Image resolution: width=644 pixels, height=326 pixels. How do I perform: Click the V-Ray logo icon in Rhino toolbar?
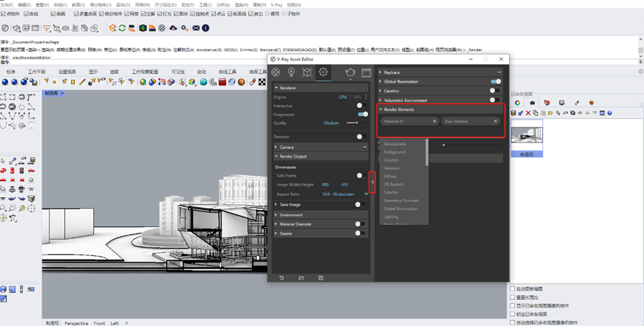point(5,28)
